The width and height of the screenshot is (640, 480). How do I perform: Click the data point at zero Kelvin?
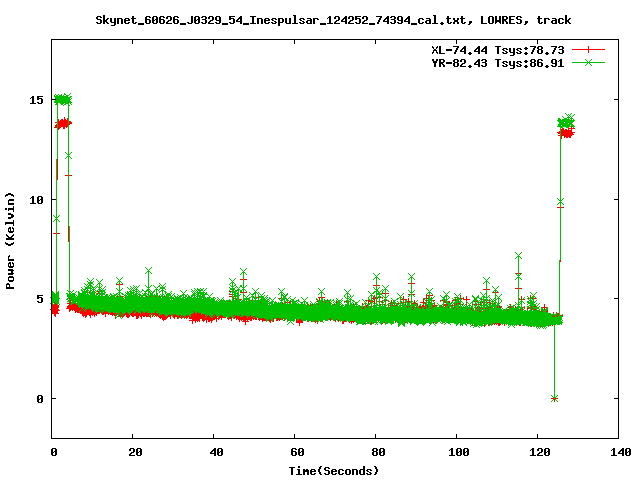pyautogui.click(x=554, y=399)
